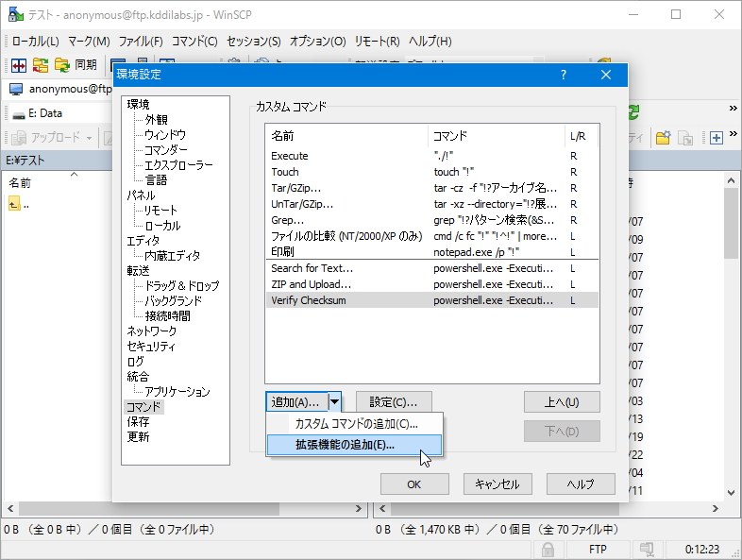Click the アップロード upload icon
Viewport: 742px width, 560px height.
tap(19, 138)
